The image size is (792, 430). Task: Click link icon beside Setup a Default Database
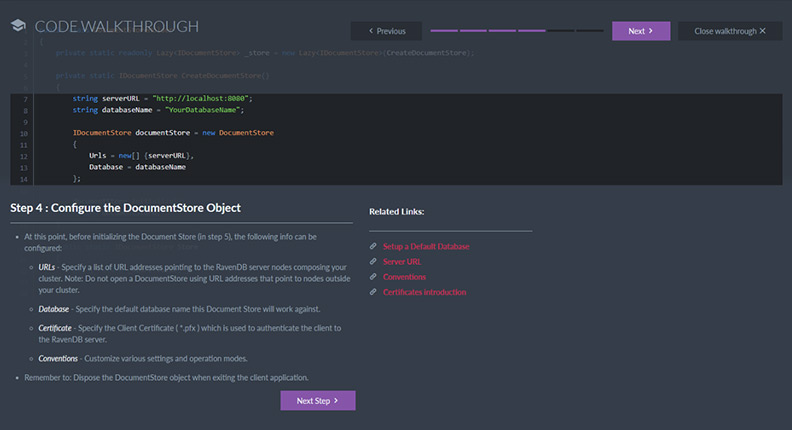click(x=373, y=246)
